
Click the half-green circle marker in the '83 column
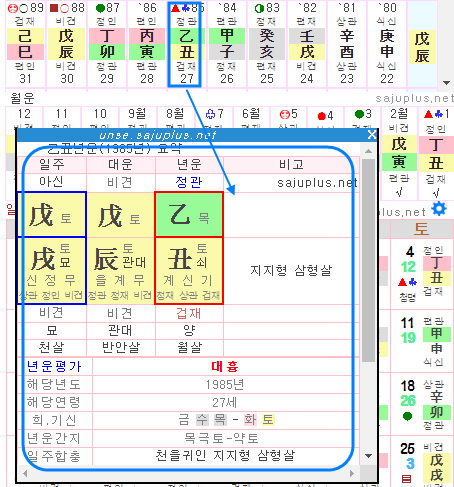(x=259, y=8)
